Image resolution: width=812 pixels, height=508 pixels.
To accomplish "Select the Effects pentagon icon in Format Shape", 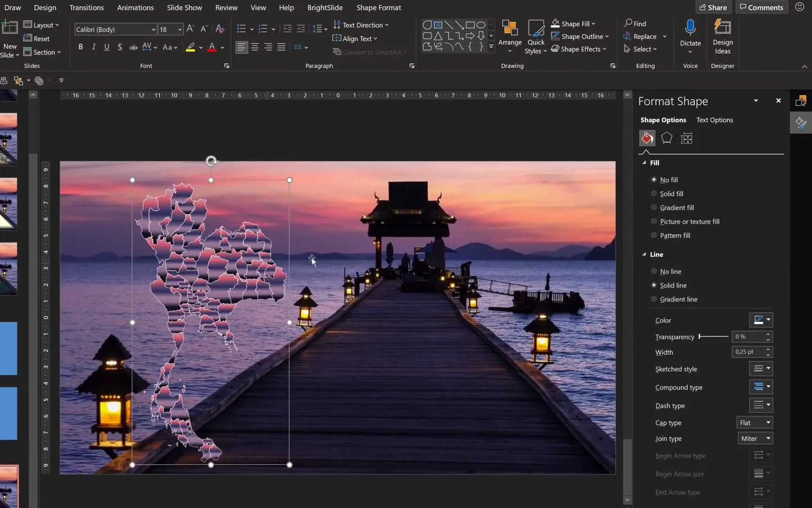I will (666, 138).
